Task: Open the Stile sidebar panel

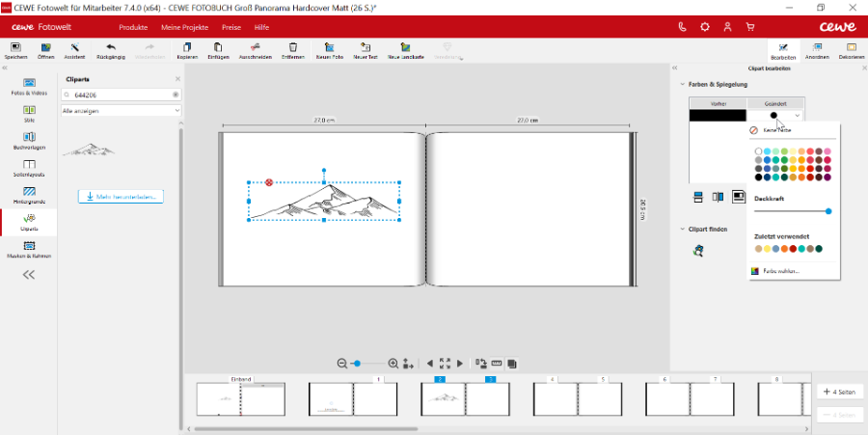Action: pos(29,114)
